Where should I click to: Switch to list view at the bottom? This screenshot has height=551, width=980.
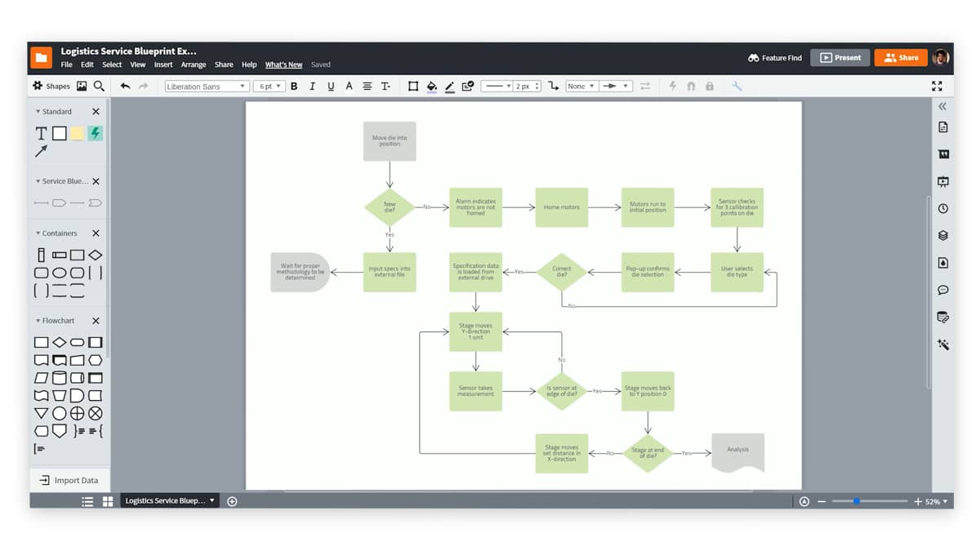click(87, 501)
